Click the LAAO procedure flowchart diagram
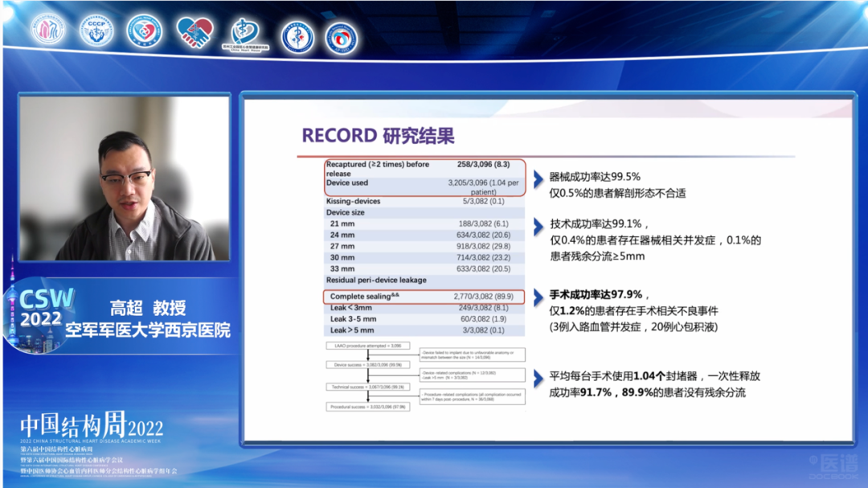 [424, 377]
